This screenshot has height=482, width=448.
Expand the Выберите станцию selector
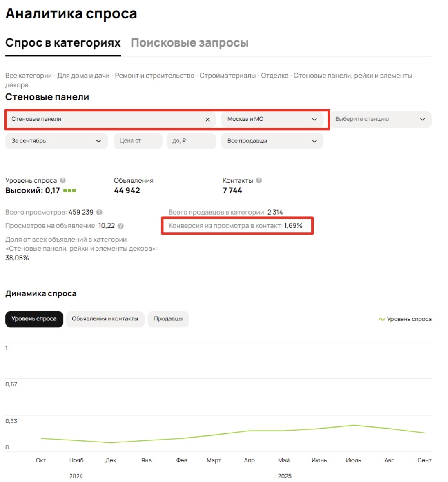point(381,119)
